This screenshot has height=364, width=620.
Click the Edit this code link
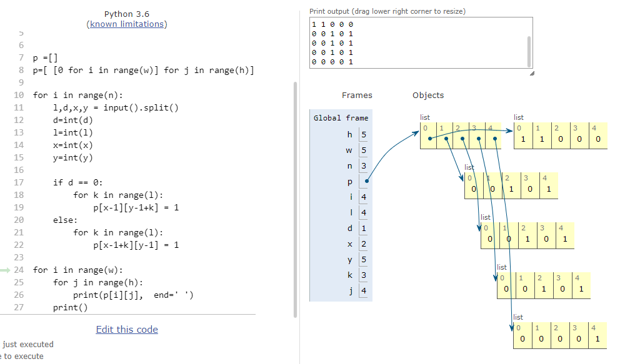click(127, 330)
